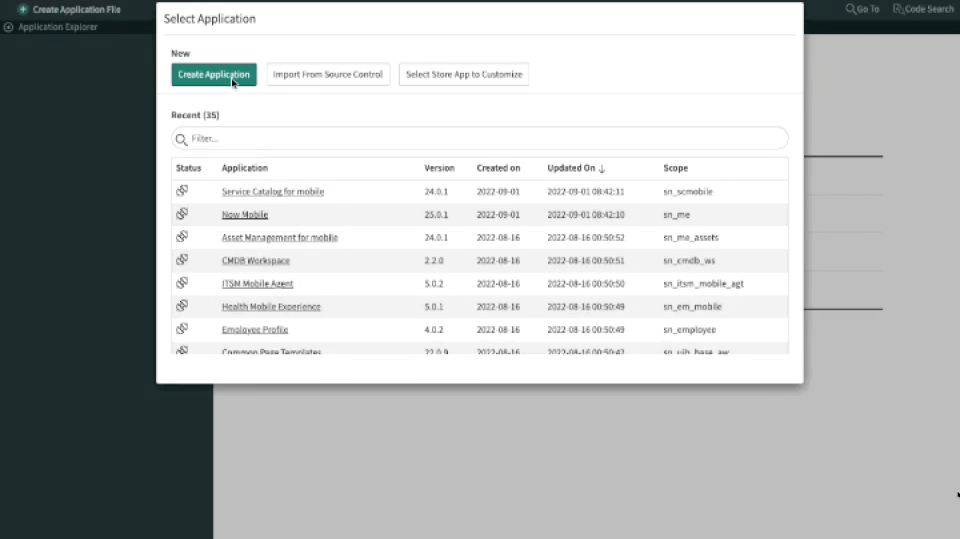Open Asset Management for mobile link
This screenshot has width=960, height=539.
pos(280,238)
